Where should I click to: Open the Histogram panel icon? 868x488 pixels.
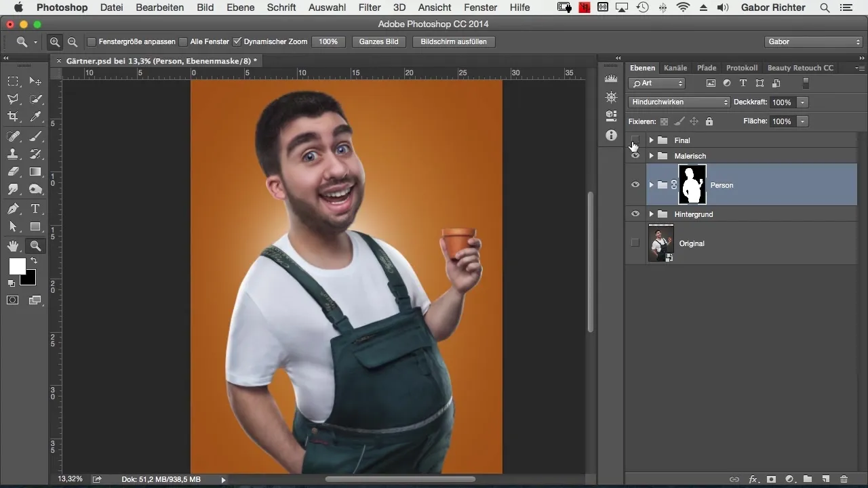[611, 79]
